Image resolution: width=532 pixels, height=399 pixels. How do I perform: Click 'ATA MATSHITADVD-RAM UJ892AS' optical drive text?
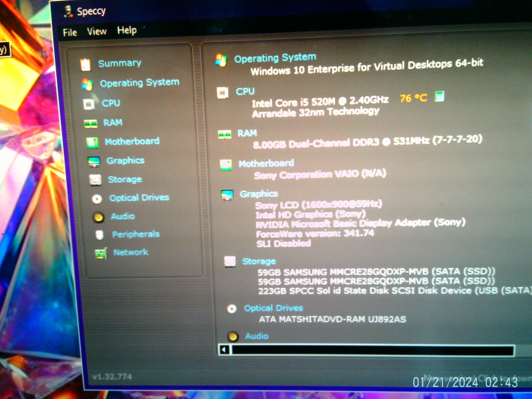(332, 319)
